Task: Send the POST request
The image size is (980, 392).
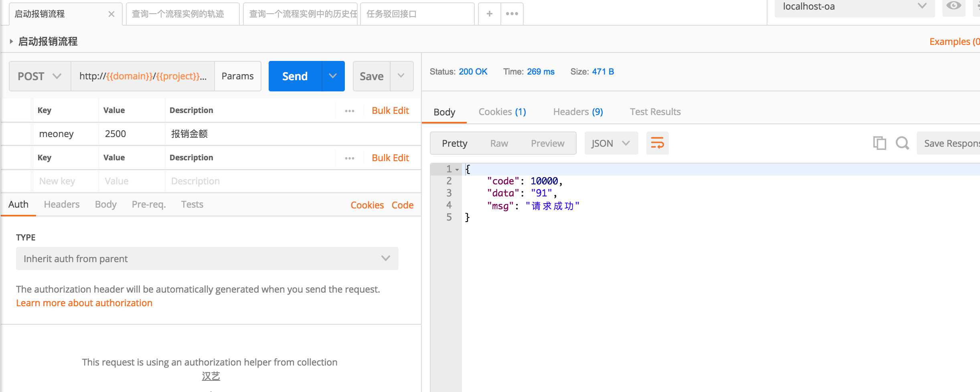Action: coord(295,76)
